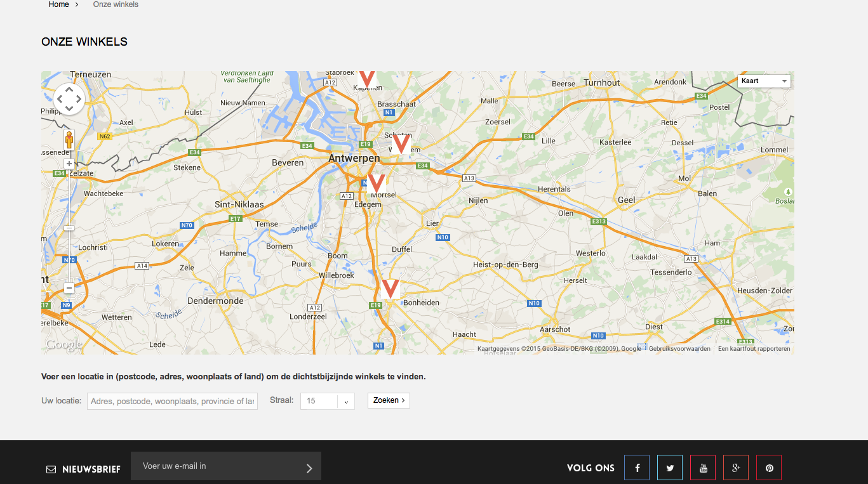Select the store marker near Kapellen
The image size is (868, 484).
[366, 79]
